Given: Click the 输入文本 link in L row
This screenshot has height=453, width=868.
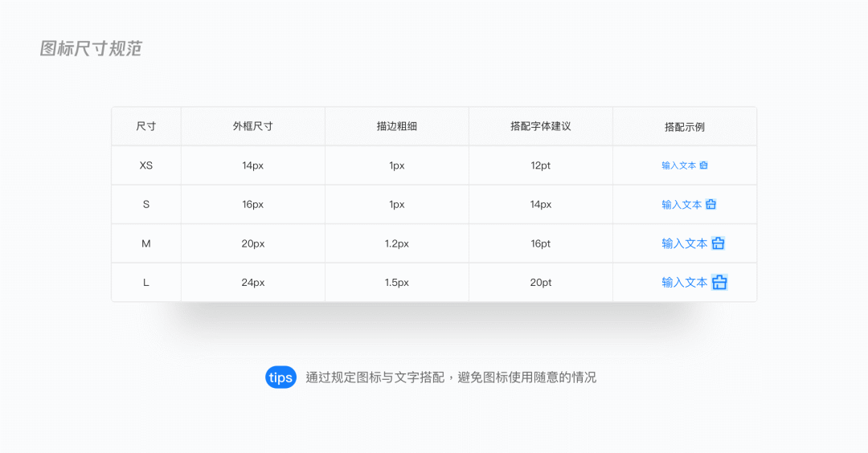Looking at the screenshot, I should click(x=684, y=282).
